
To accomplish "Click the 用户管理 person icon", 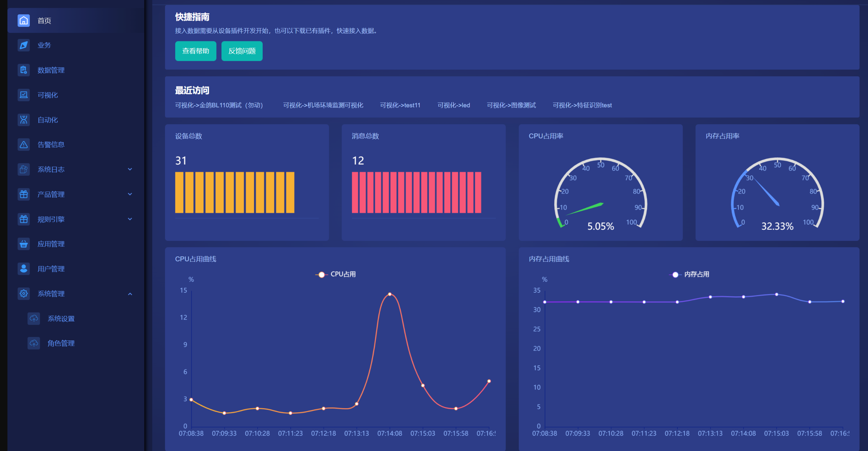I will 24,269.
